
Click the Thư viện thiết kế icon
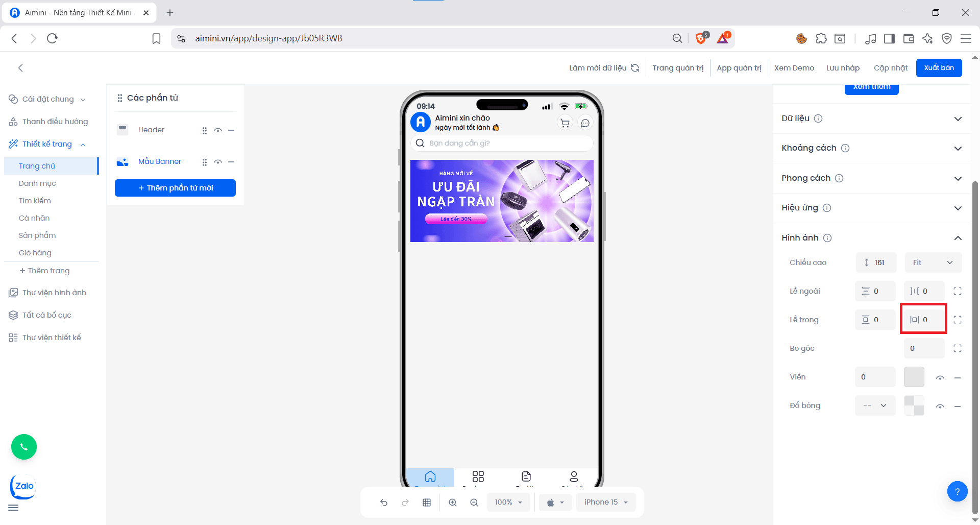[x=13, y=337]
